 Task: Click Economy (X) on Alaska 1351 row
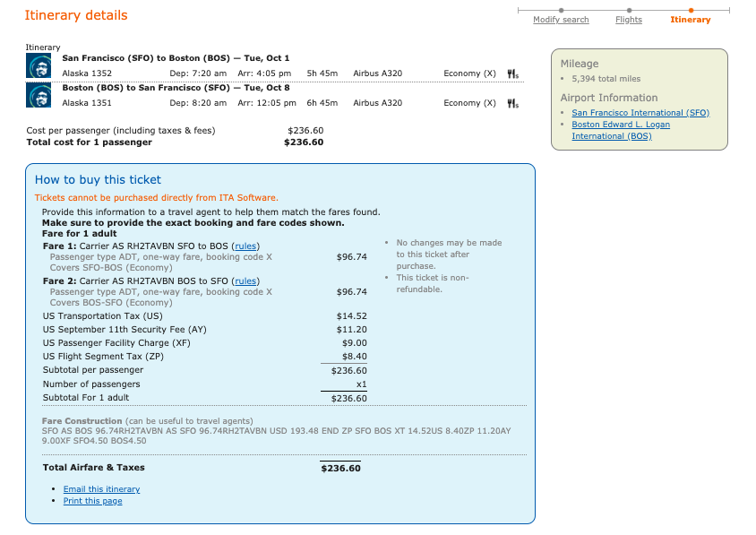coord(470,103)
